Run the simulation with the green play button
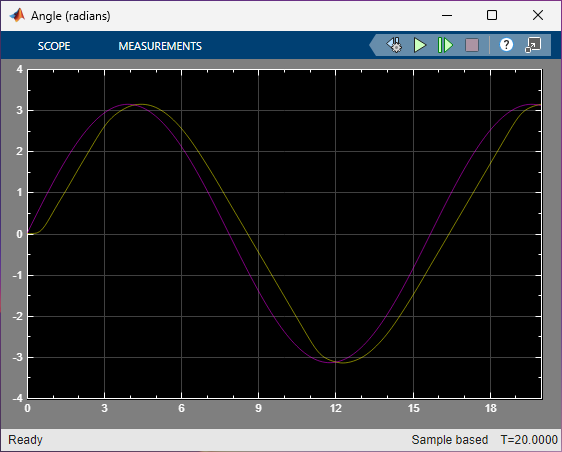Image resolution: width=562 pixels, height=452 pixels. point(420,45)
